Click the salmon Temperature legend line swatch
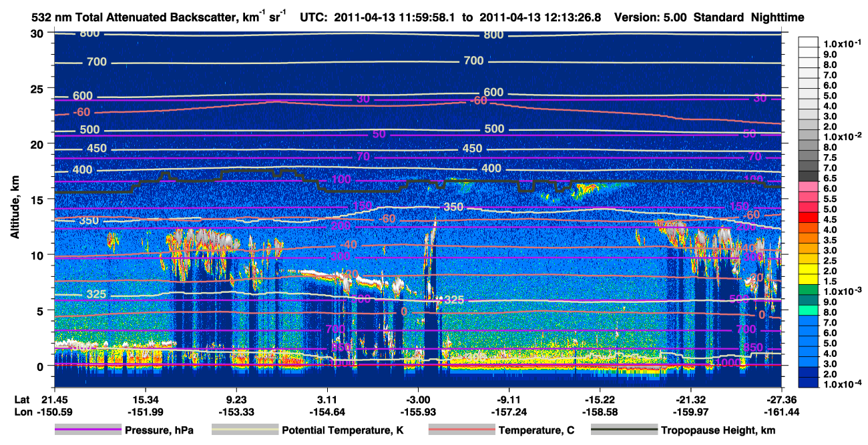Screen dimensions: 868x445 (x=461, y=430)
